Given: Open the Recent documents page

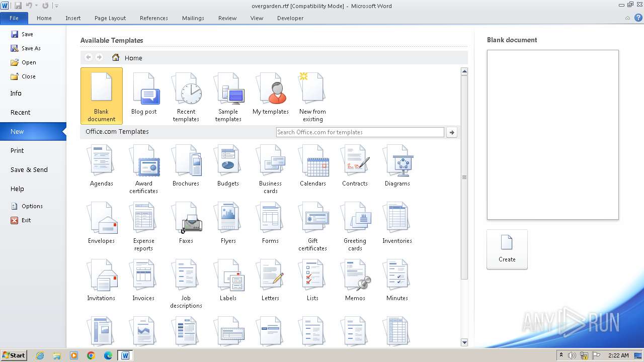Looking at the screenshot, I should (x=33, y=112).
